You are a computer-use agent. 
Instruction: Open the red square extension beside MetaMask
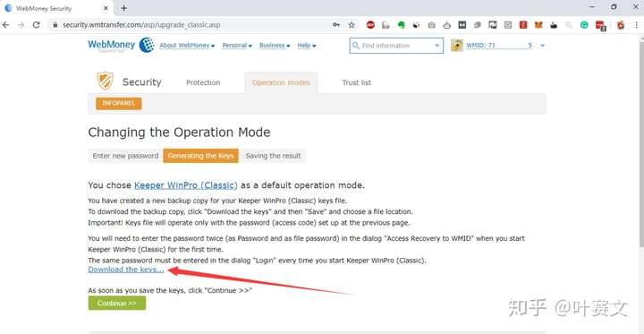coord(523,25)
